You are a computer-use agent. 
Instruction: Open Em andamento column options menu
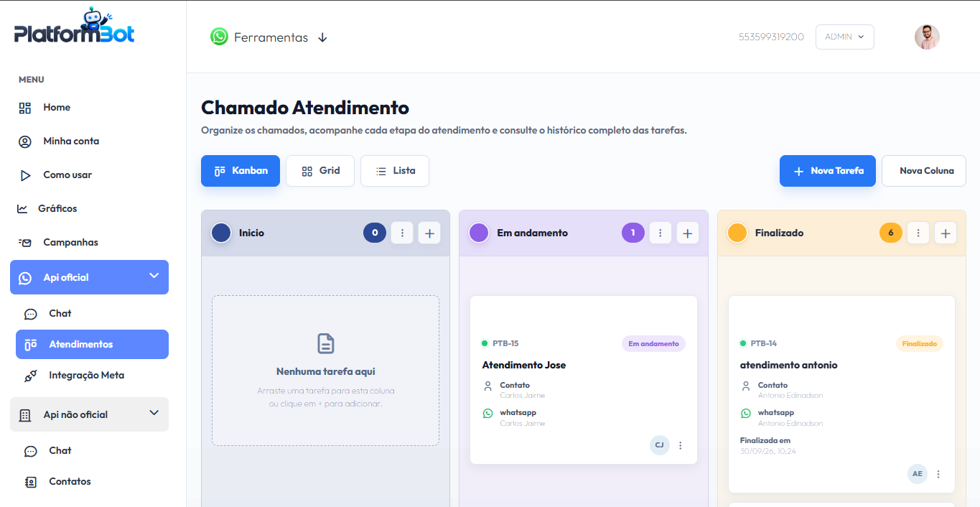(x=661, y=233)
